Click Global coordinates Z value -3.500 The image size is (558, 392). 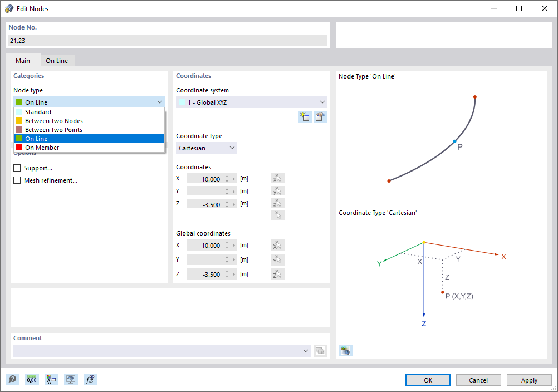pyautogui.click(x=205, y=275)
